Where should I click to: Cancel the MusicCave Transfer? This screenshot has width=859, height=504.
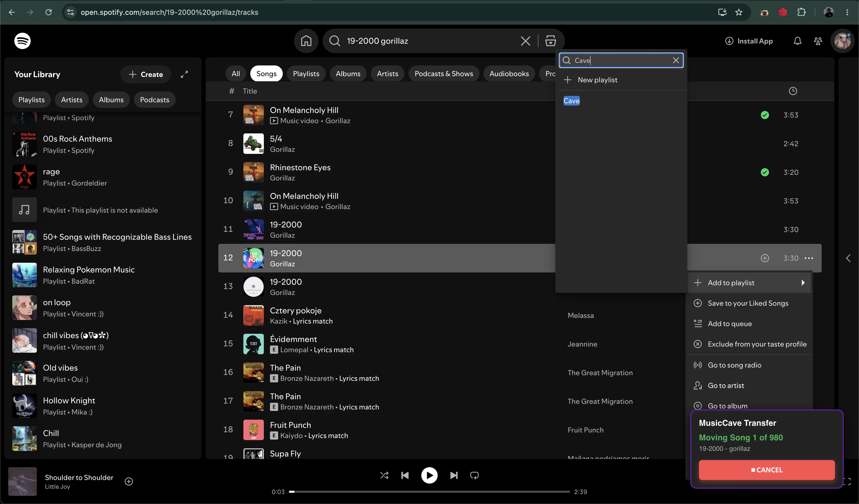point(767,470)
